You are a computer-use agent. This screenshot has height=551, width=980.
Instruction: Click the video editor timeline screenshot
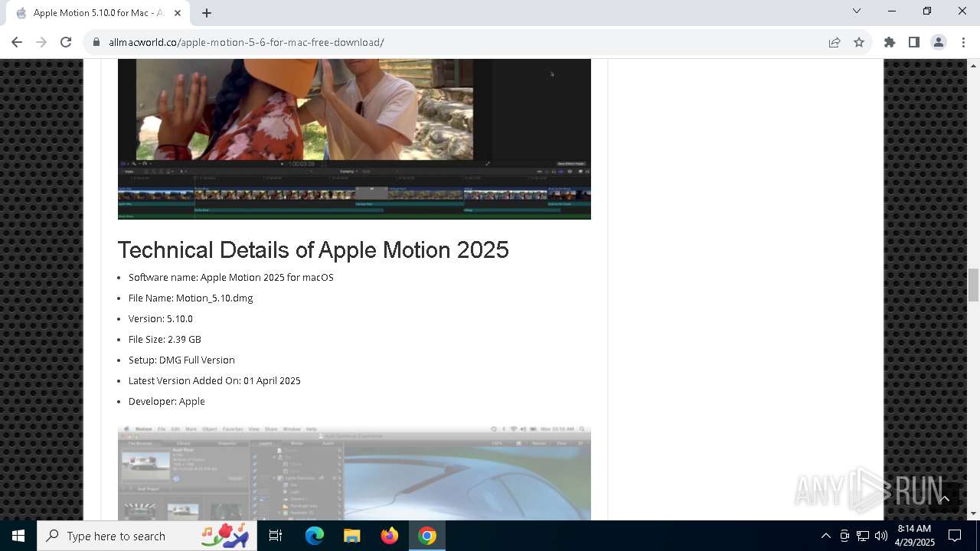(354, 139)
